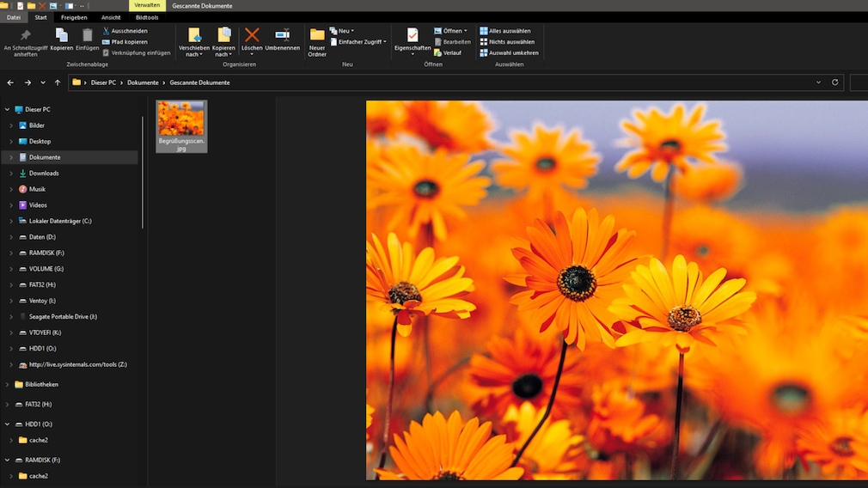Open Verschieben nach menu

click(x=193, y=43)
